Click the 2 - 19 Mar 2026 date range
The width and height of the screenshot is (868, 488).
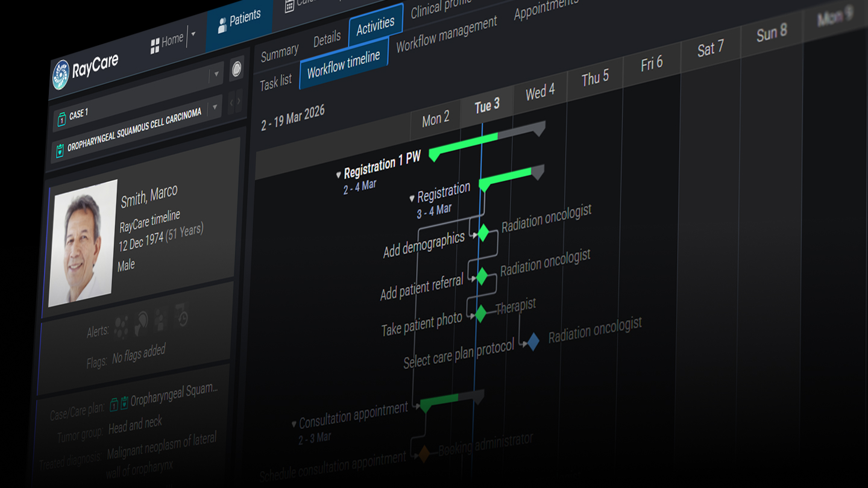click(293, 117)
